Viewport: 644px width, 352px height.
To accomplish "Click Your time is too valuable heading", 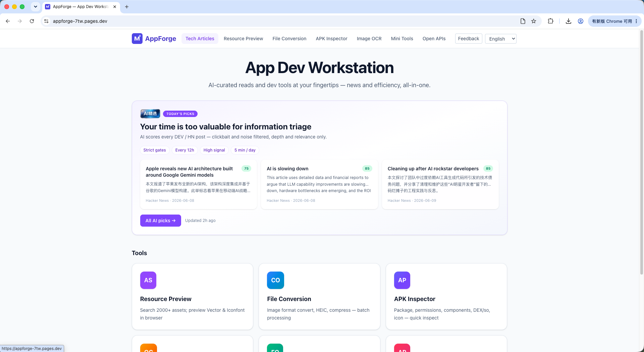I will [x=226, y=127].
